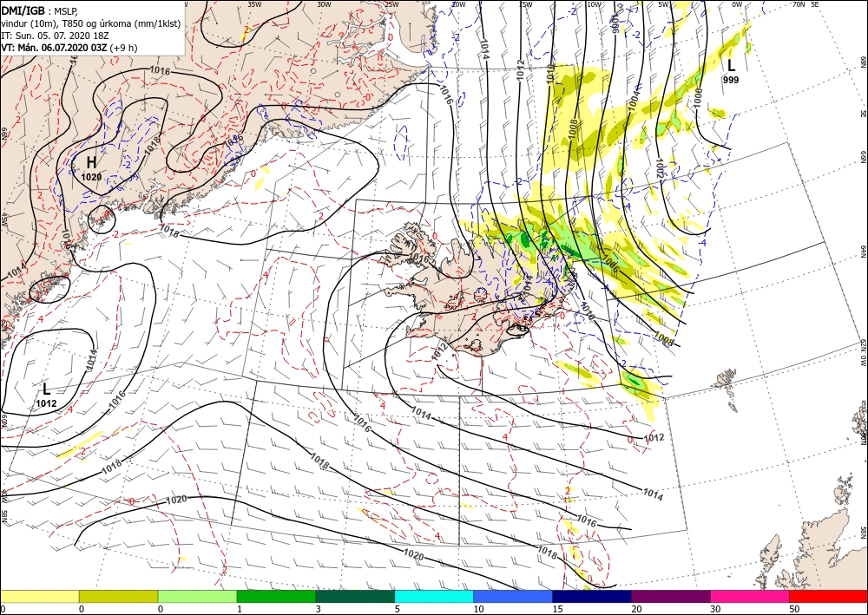Click the '15W' longitude label
The width and height of the screenshot is (868, 615).
[x=526, y=4]
